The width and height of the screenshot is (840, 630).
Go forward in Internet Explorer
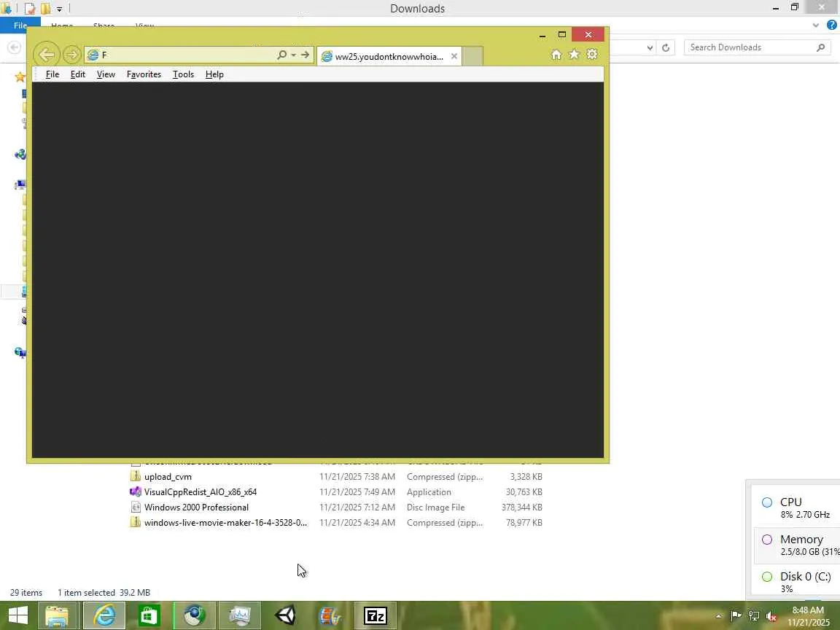click(71, 55)
